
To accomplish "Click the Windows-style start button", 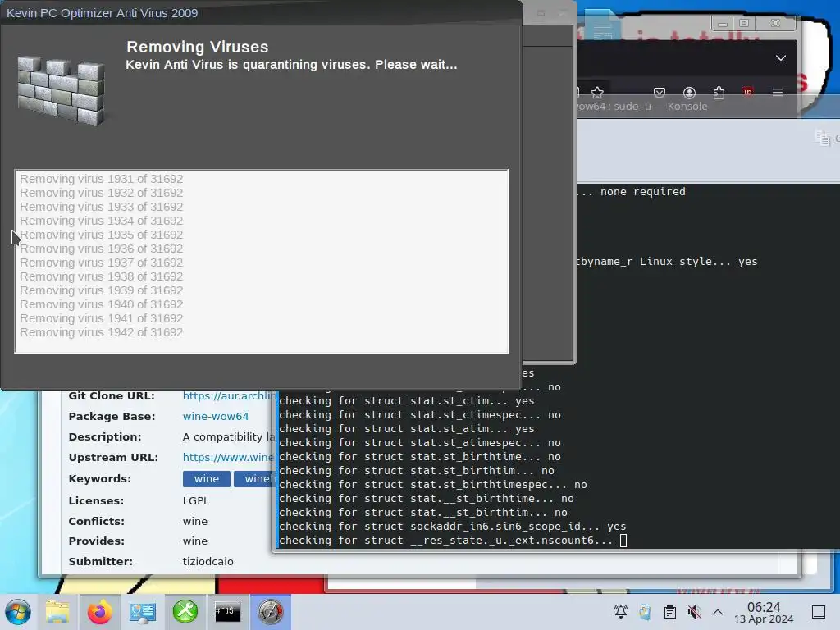I will (x=18, y=612).
